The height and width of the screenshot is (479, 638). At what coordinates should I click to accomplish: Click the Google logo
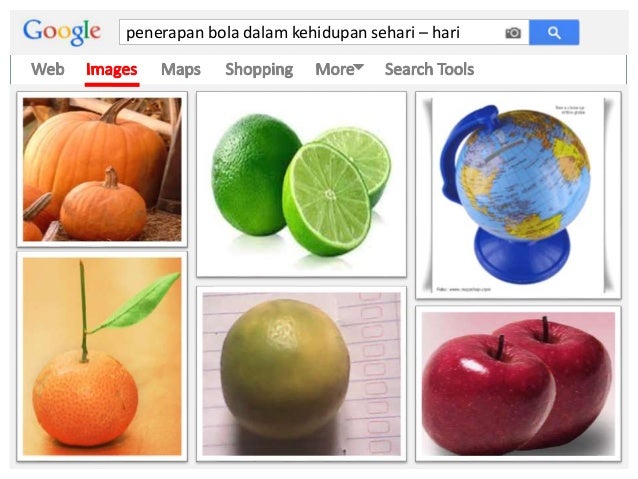(x=62, y=32)
